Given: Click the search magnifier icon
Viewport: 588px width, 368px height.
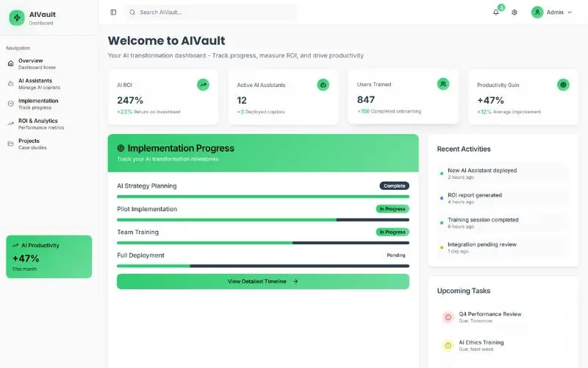Looking at the screenshot, I should [132, 13].
